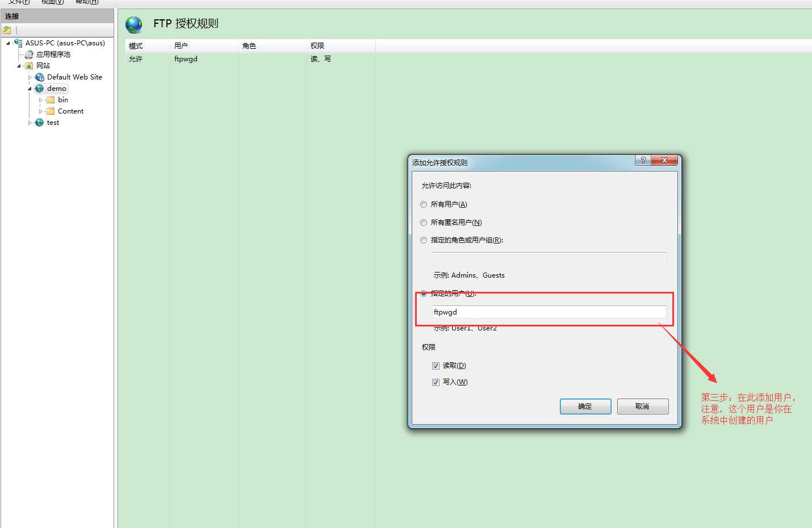The width and height of the screenshot is (812, 528).
Task: Select the 指定的角色或用户组(R) radio button
Action: pyautogui.click(x=424, y=240)
